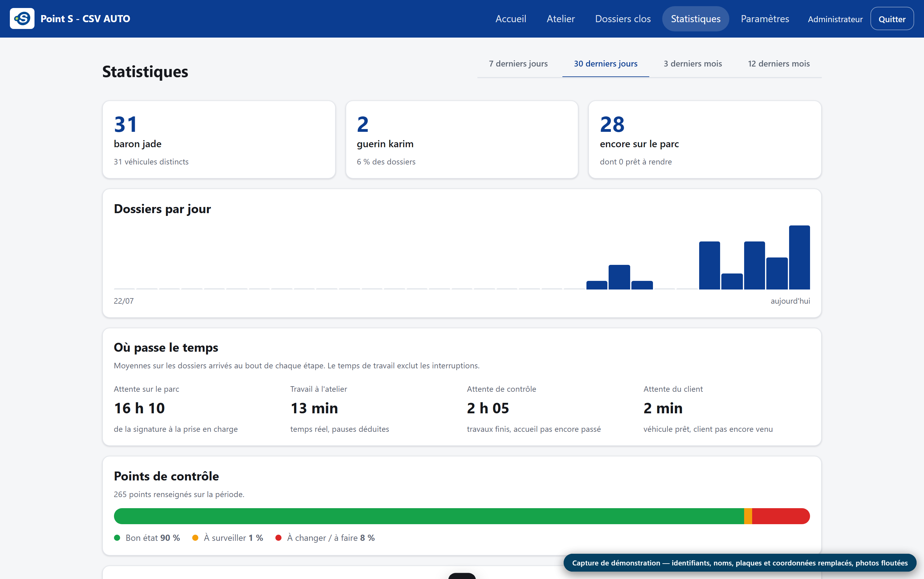Image resolution: width=924 pixels, height=579 pixels.
Task: Click the Quitter button
Action: [892, 19]
